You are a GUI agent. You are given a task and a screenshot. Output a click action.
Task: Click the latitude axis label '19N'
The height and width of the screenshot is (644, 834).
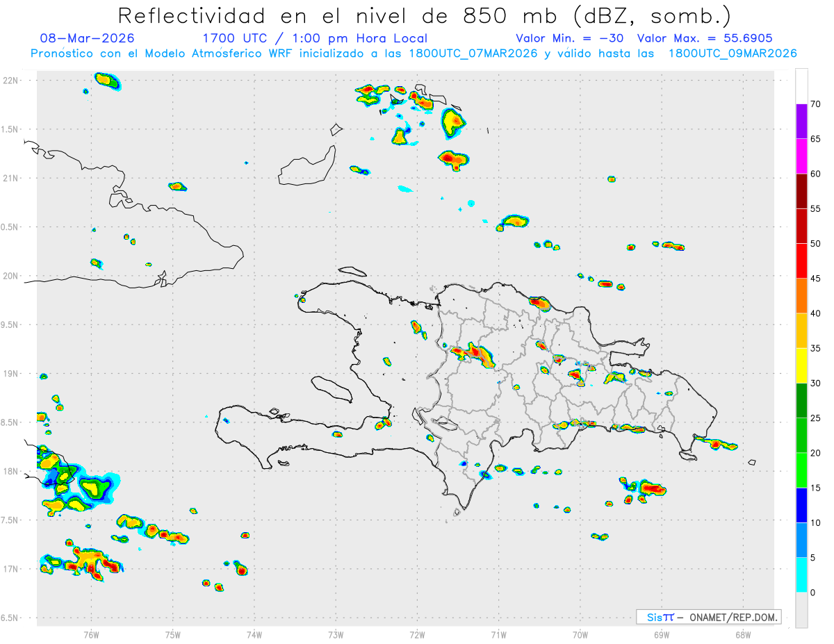[11, 373]
